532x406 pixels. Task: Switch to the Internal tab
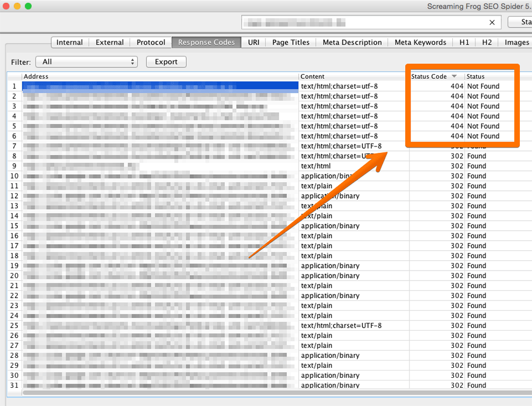pos(69,42)
